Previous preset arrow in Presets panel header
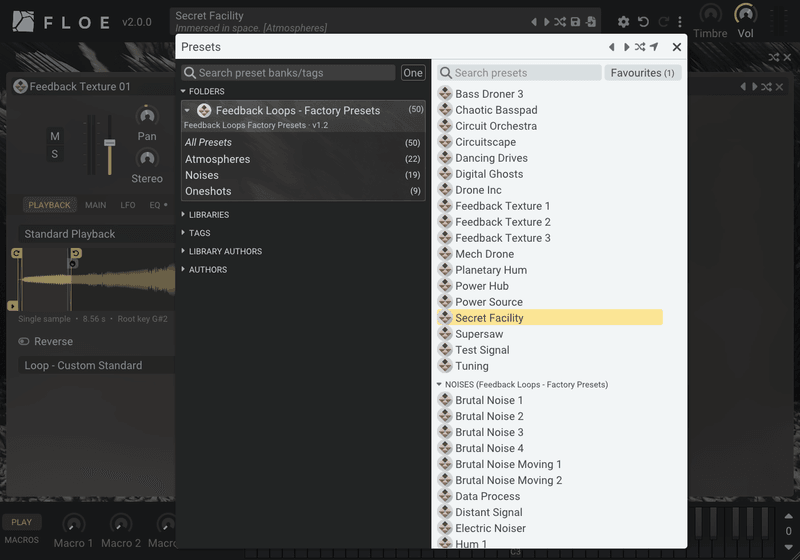This screenshot has height=560, width=800. point(611,47)
